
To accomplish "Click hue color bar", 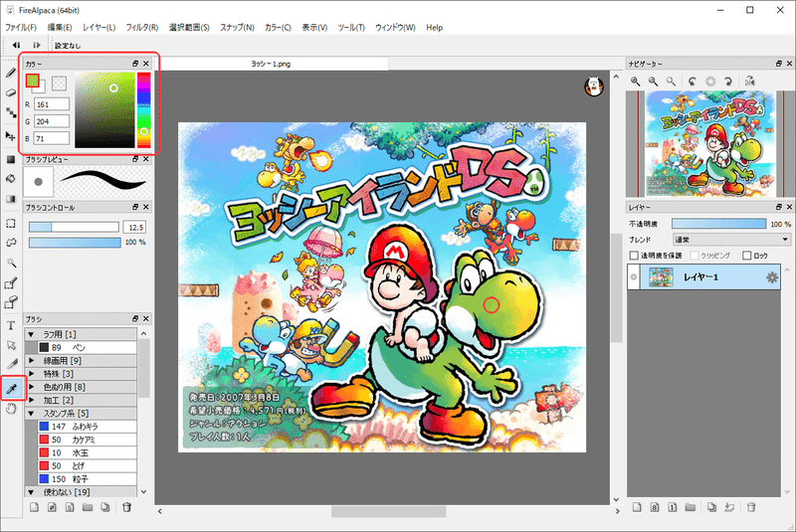I will pos(143,110).
